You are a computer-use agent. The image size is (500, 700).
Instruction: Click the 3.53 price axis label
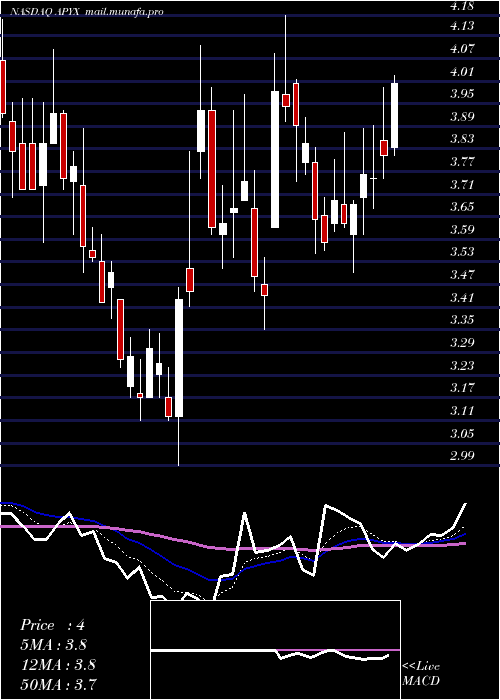point(462,252)
